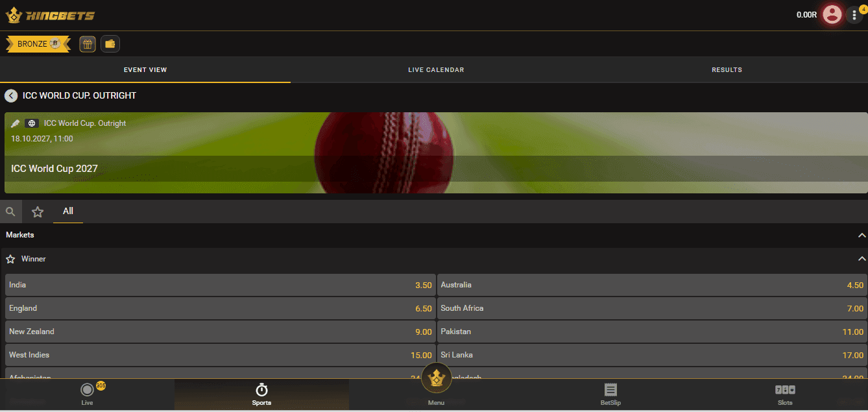Viewport: 868px width, 412px height.
Task: Open the market search magnifier
Action: tap(10, 212)
